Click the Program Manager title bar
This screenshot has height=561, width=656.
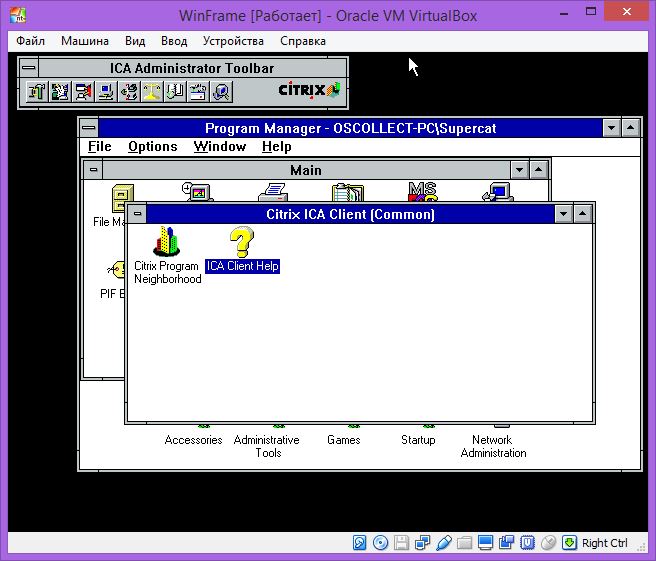click(x=350, y=128)
